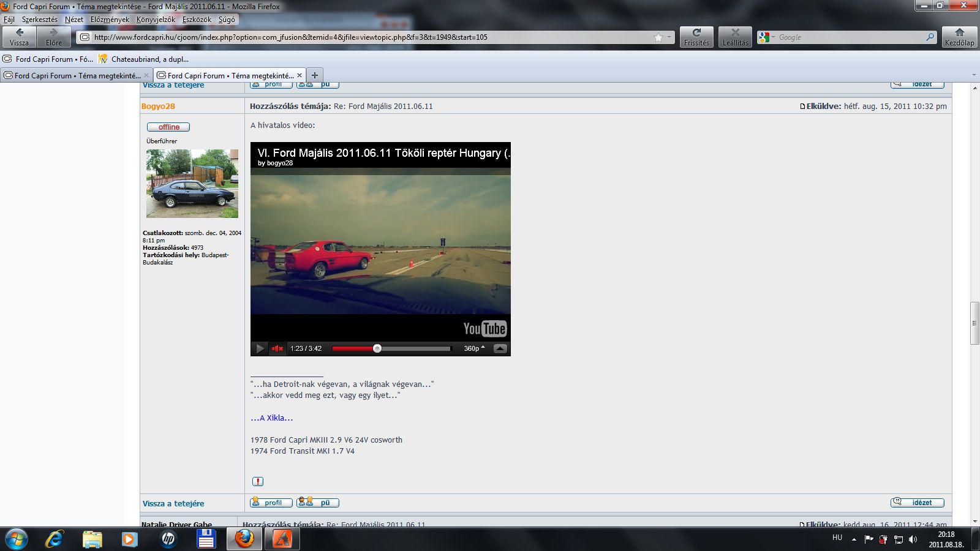Image resolution: width=980 pixels, height=551 pixels.
Task: Expand the YouTube player size button
Action: tap(500, 348)
